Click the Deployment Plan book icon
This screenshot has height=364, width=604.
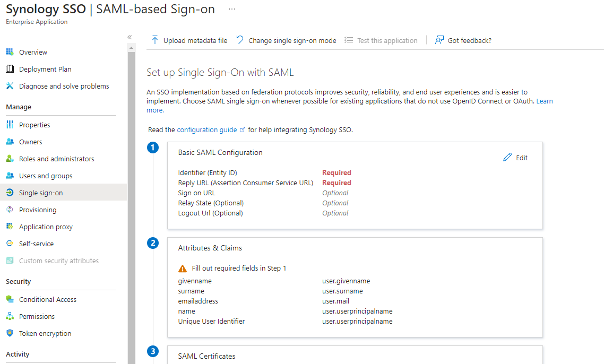pyautogui.click(x=10, y=69)
